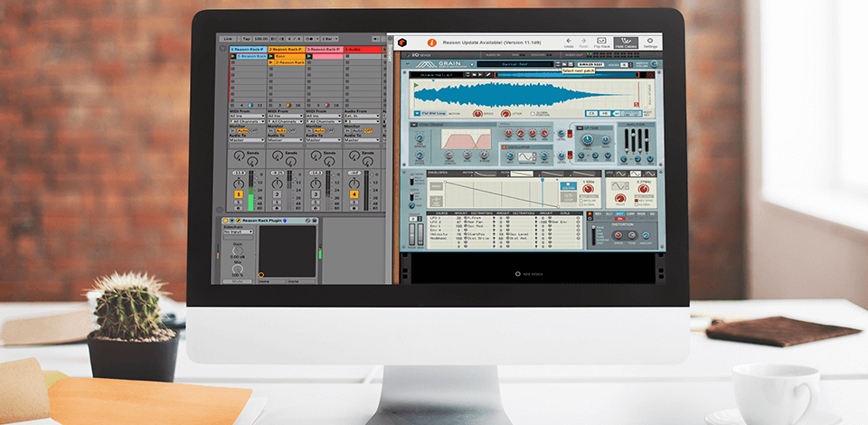Click the Tap tempo button
The height and width of the screenshot is (425, 868).
tap(248, 39)
